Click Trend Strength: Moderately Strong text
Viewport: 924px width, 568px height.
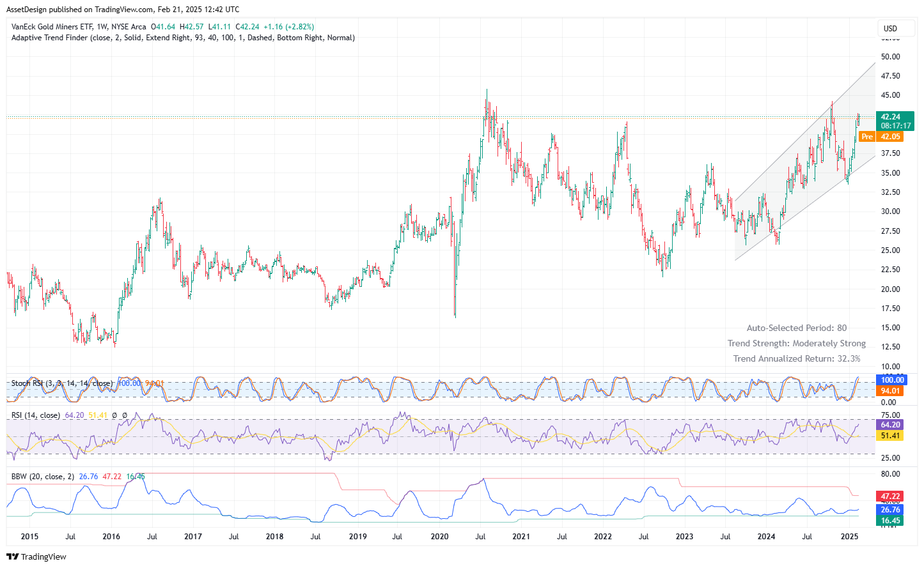click(797, 343)
